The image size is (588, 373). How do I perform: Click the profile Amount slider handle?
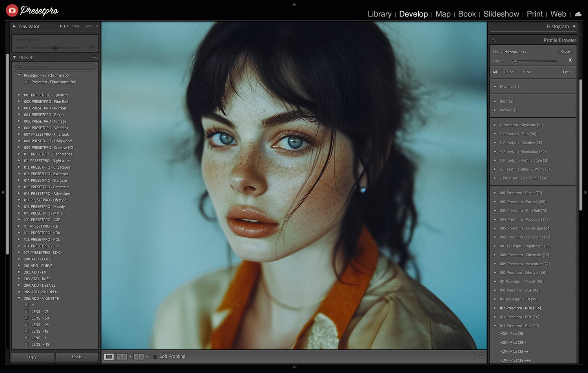(516, 61)
